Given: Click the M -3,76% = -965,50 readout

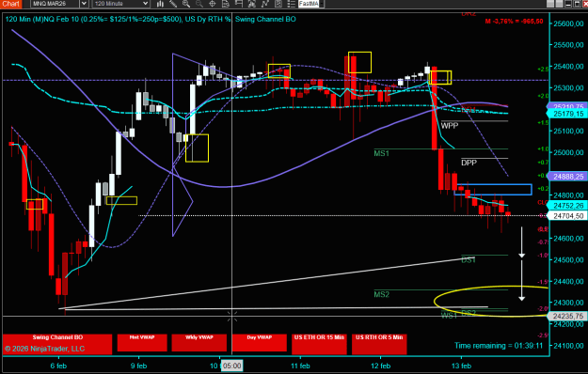Looking at the screenshot, I should point(514,22).
